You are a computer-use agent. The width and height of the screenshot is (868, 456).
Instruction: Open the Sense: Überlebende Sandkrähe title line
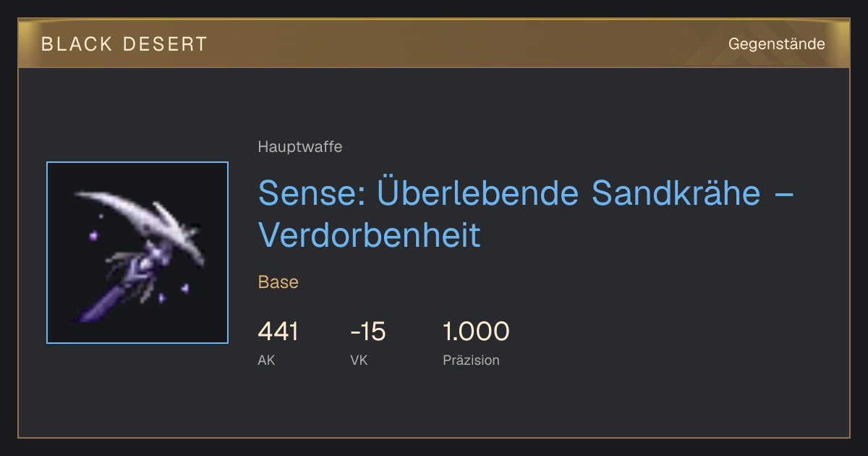tap(526, 193)
